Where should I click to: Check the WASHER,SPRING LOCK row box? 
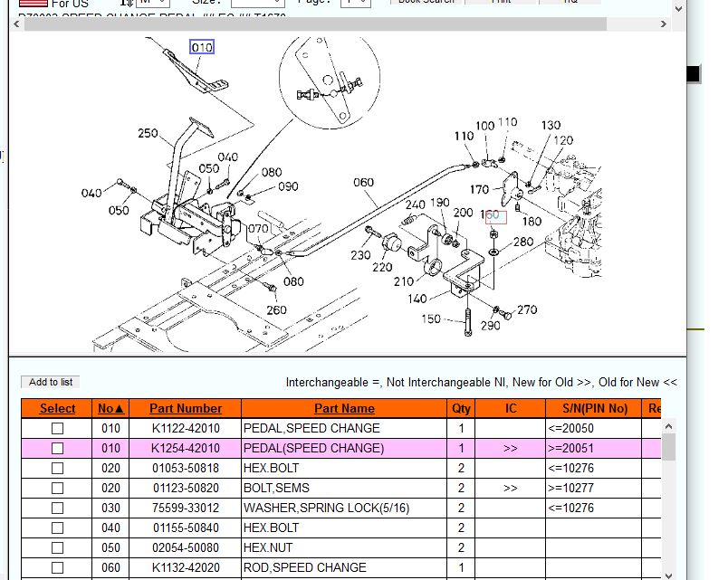coord(58,509)
